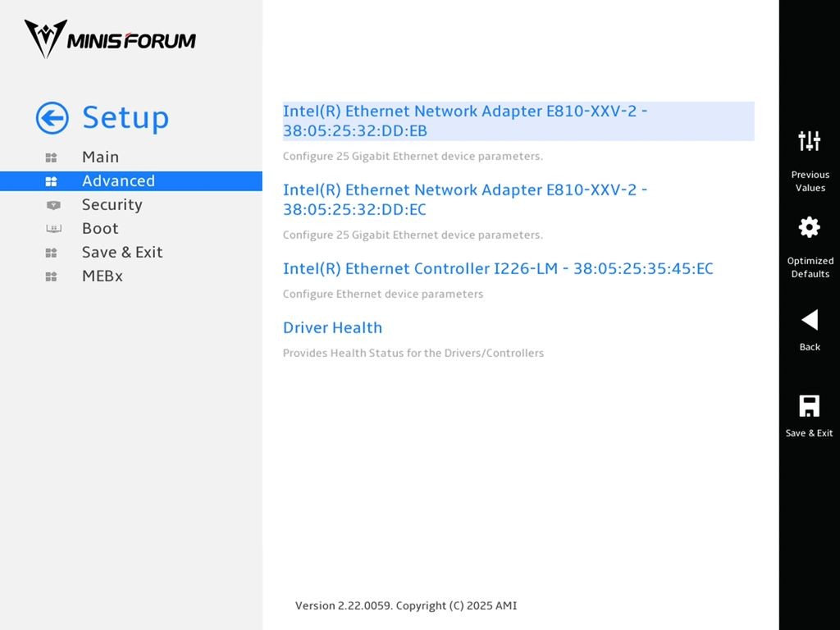The height and width of the screenshot is (630, 840).
Task: Open E810-XXV-2 adapter ending DD:EC
Action: coord(465,199)
